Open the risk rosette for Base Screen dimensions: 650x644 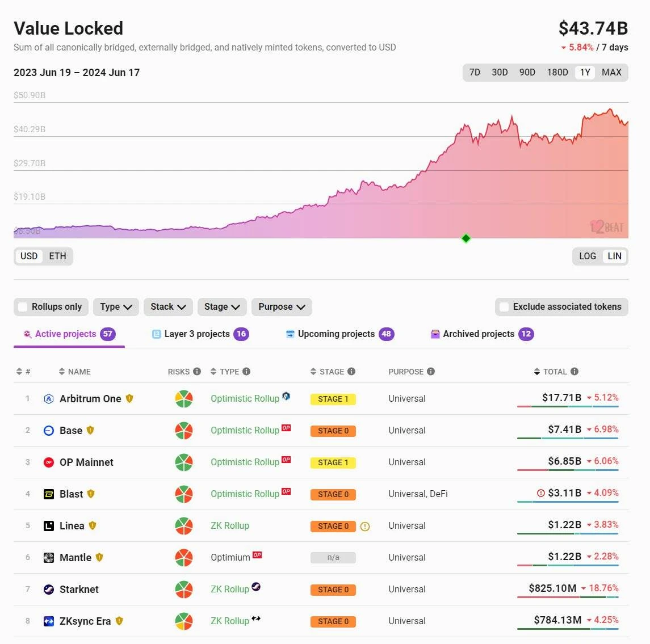[183, 430]
